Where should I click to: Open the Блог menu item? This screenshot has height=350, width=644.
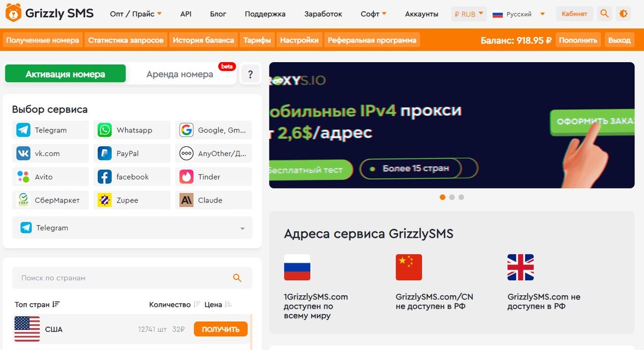click(218, 14)
